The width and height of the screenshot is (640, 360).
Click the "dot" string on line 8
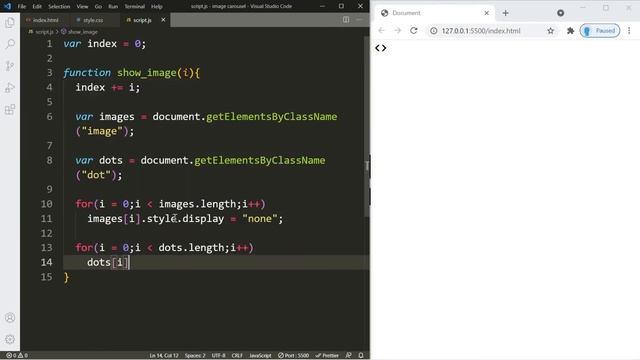point(96,175)
